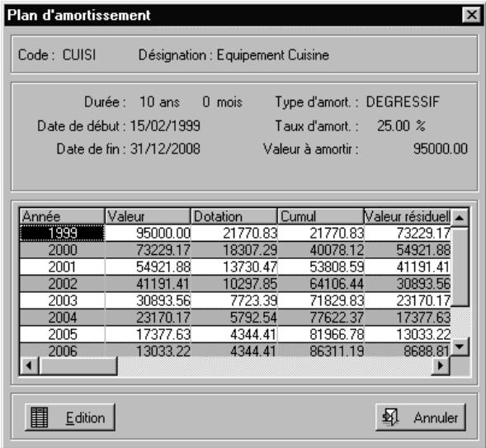Select the 2005 year cell
Image resolution: width=486 pixels, height=448 pixels.
(62, 334)
